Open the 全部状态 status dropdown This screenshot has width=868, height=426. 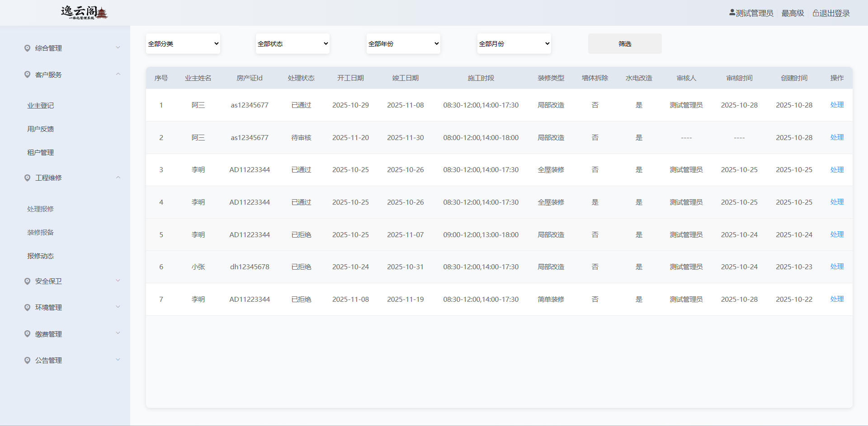292,44
